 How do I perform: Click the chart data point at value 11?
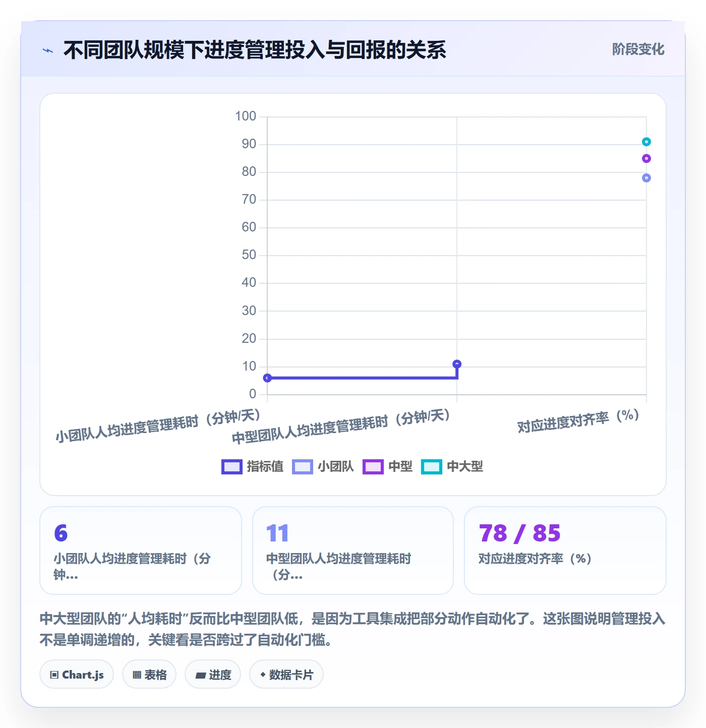(x=457, y=364)
